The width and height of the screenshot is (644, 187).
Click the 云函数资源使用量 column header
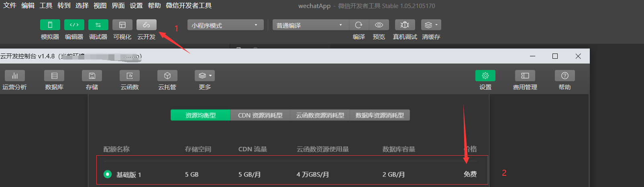(323, 149)
